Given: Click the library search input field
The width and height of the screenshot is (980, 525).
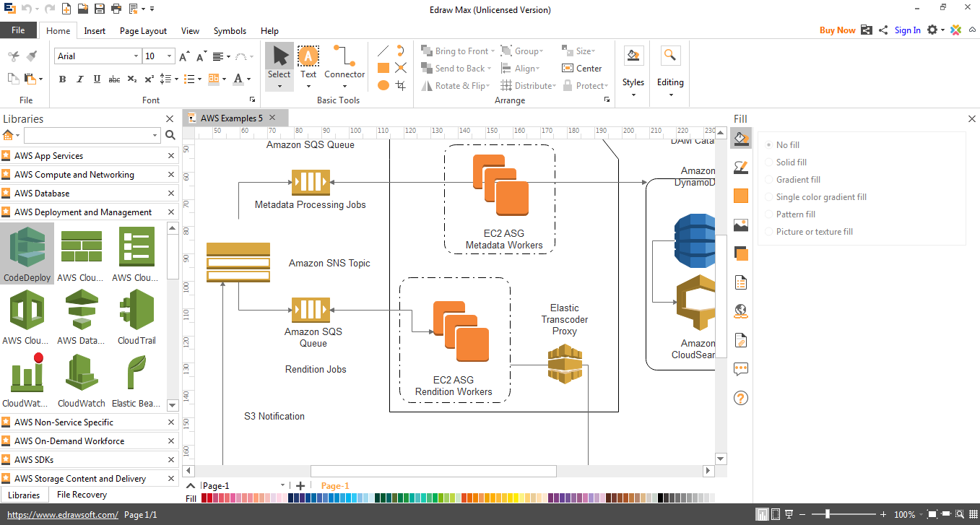Looking at the screenshot, I should pos(92,135).
